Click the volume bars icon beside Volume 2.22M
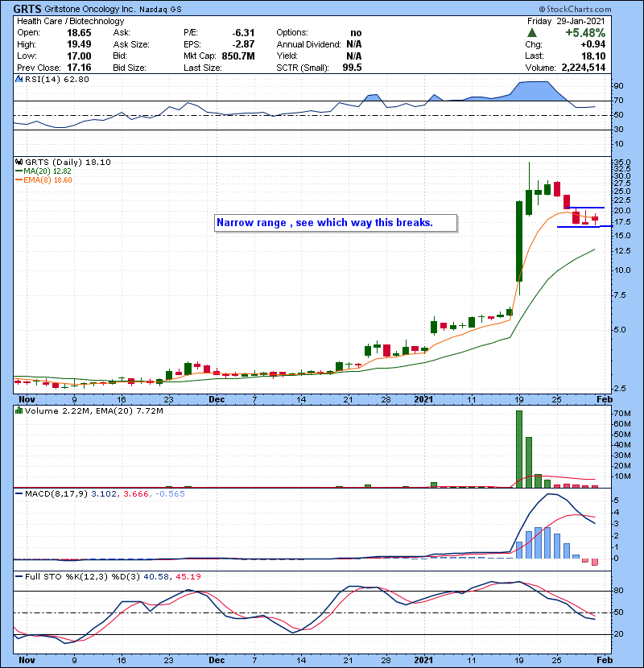 [19, 410]
